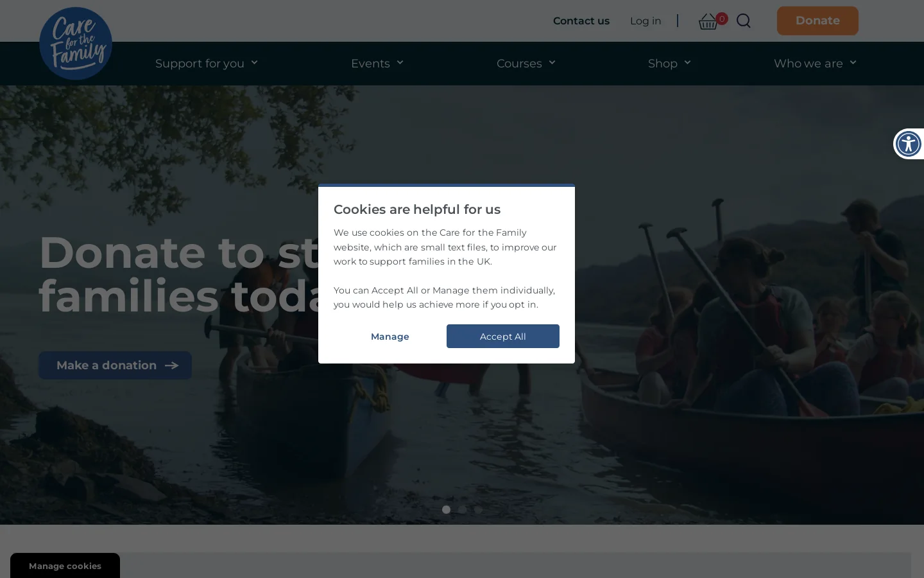924x578 pixels.
Task: Click the Log in link
Action: [646, 21]
